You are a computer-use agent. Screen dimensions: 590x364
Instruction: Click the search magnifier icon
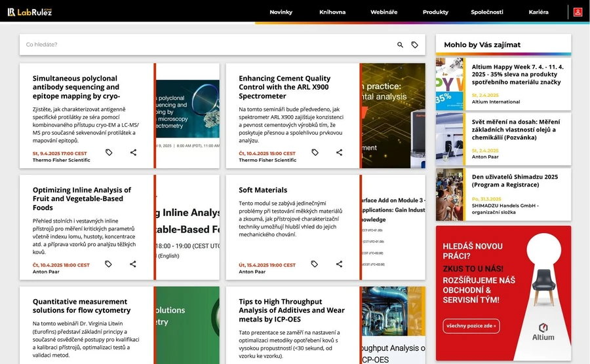[400, 45]
